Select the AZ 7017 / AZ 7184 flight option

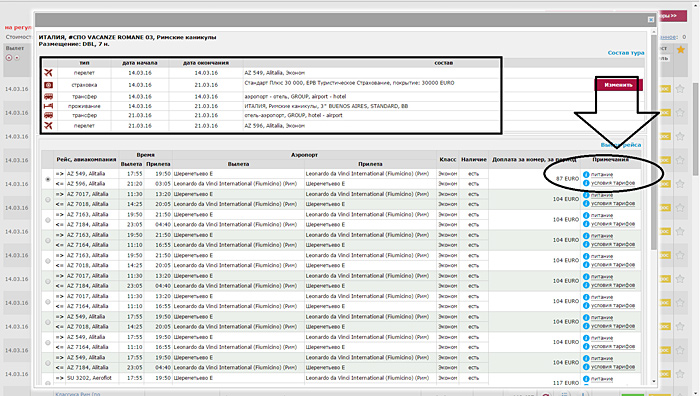tap(48, 281)
